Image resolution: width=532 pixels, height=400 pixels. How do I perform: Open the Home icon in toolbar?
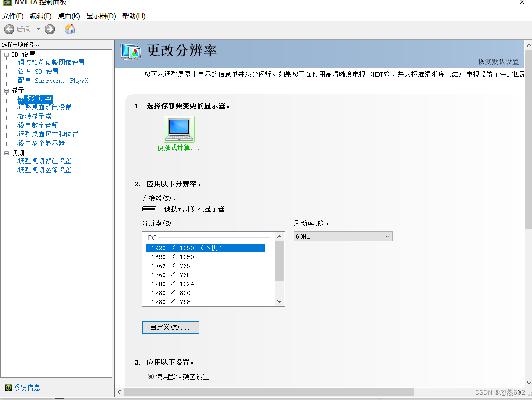point(70,29)
